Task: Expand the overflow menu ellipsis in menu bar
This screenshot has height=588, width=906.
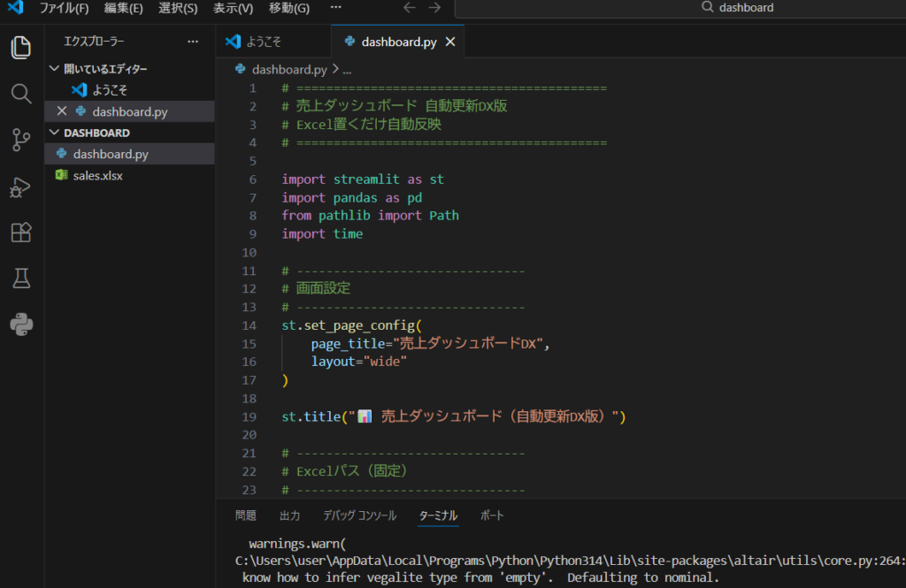Action: pyautogui.click(x=335, y=8)
